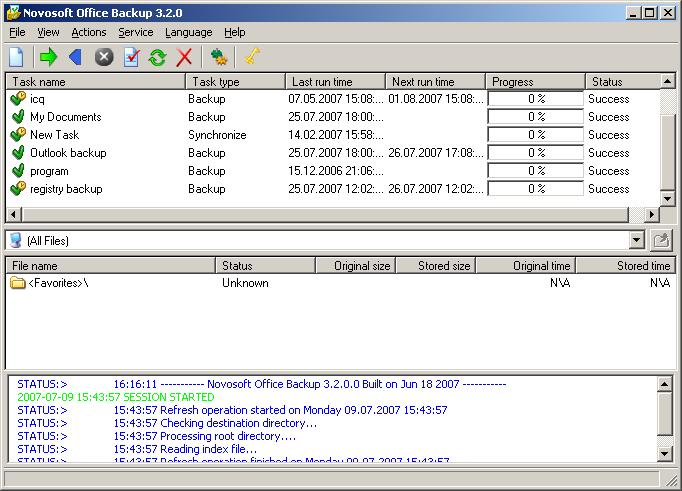Click the task list Status column header

[623, 81]
